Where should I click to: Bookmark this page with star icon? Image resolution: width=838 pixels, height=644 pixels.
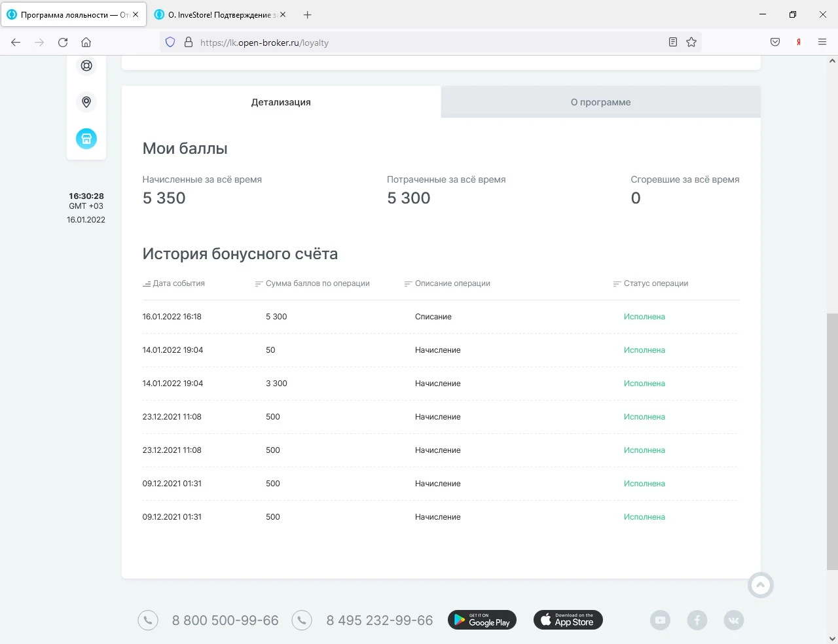(x=691, y=43)
